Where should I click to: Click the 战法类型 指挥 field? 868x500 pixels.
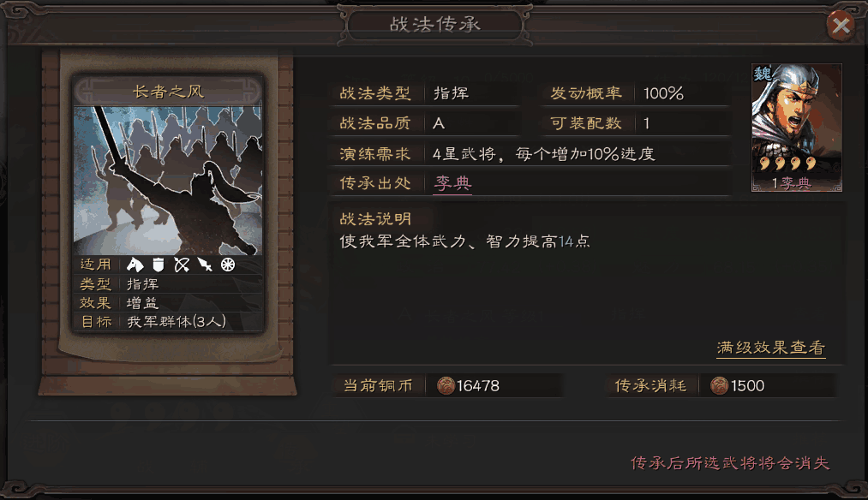(x=426, y=93)
